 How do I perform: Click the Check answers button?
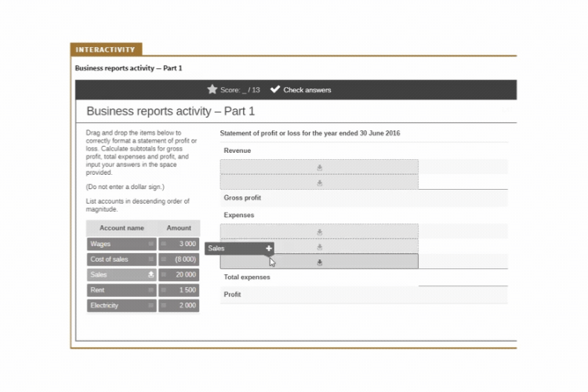pos(301,89)
